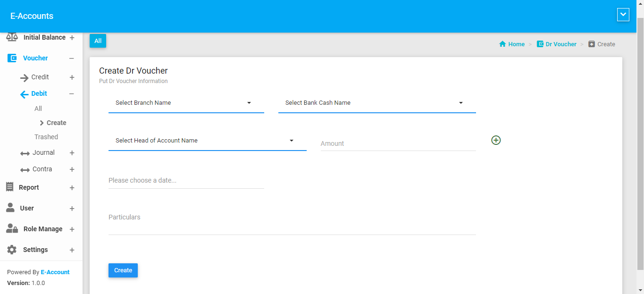Click the Settings gear icon
This screenshot has width=644, height=294.
12,250
